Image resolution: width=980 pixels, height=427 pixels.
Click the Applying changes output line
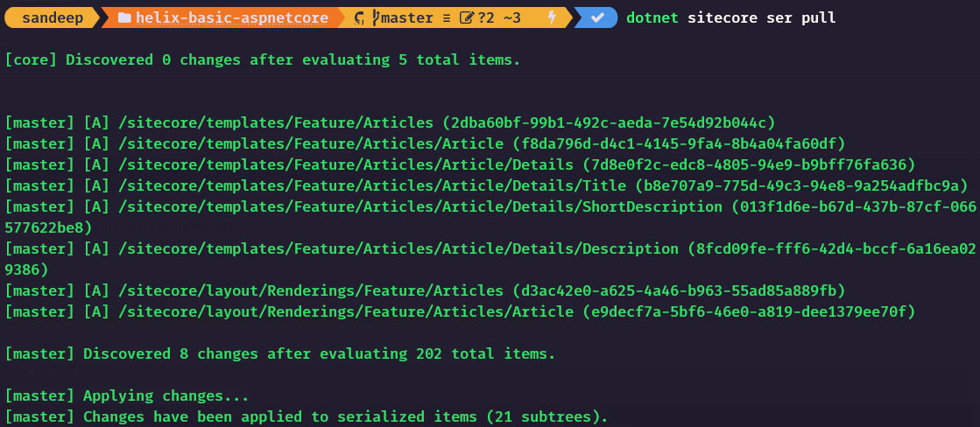coord(127,395)
